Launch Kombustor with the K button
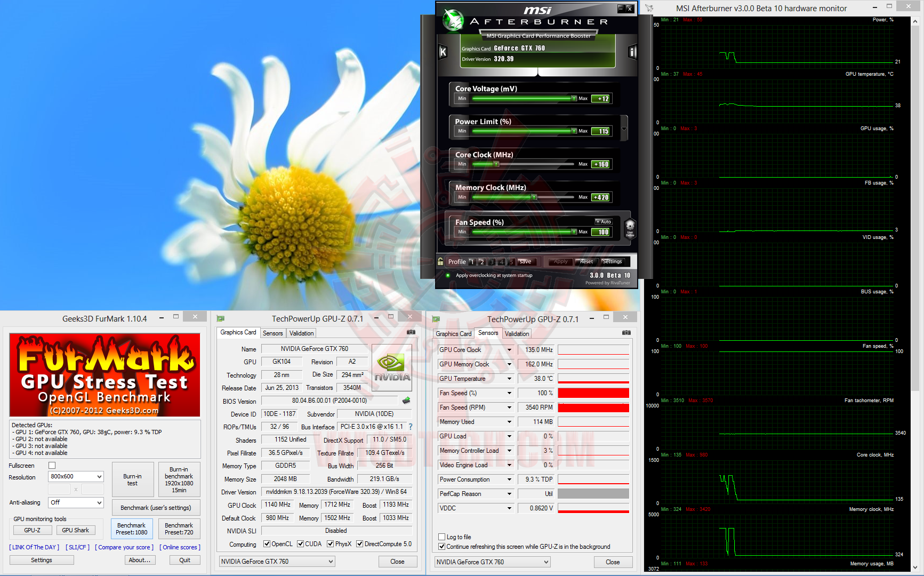The height and width of the screenshot is (576, 924). pyautogui.click(x=443, y=52)
